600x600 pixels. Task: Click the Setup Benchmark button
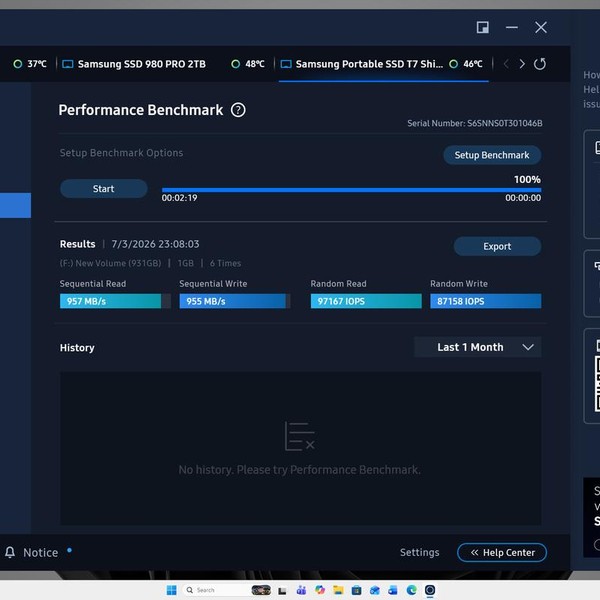(x=492, y=155)
